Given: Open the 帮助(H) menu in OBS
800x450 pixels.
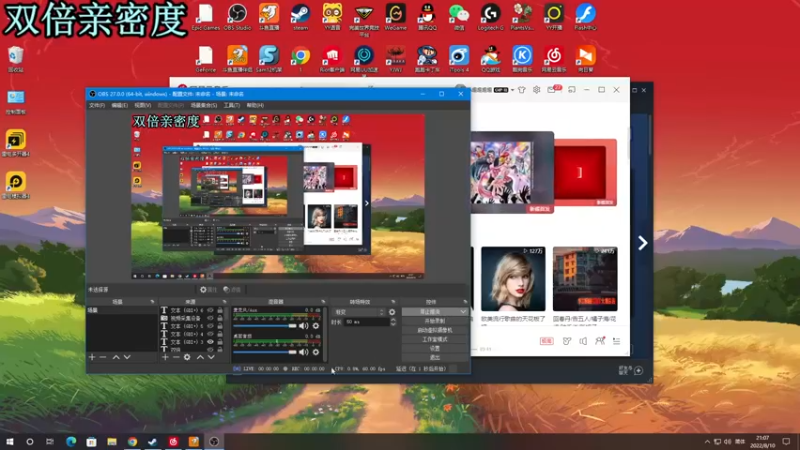Looking at the screenshot, I should pos(255,105).
